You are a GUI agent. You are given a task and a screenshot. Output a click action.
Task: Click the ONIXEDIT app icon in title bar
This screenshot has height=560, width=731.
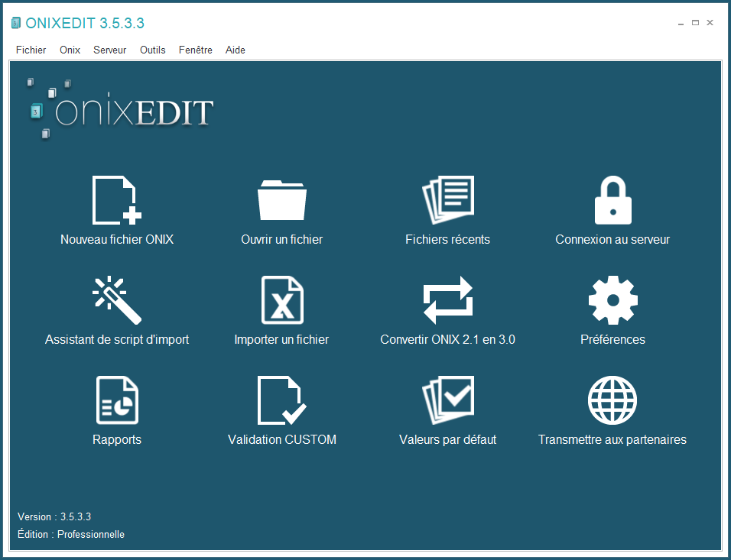[16, 23]
